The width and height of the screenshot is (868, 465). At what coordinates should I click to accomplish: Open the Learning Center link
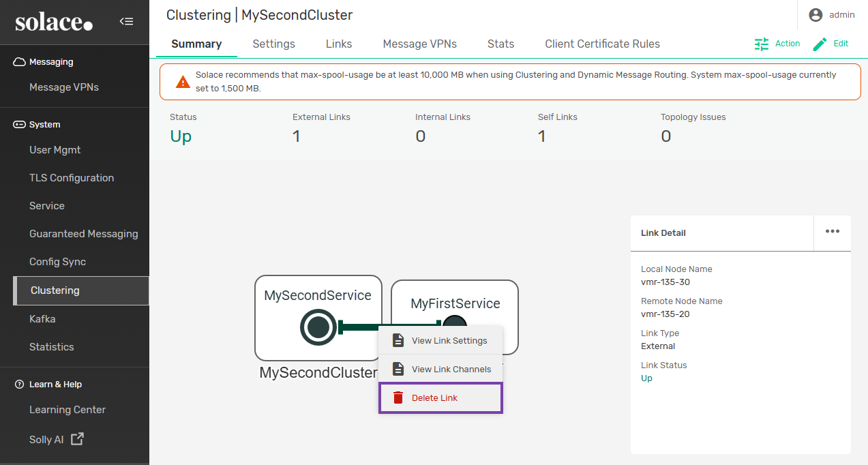point(68,410)
